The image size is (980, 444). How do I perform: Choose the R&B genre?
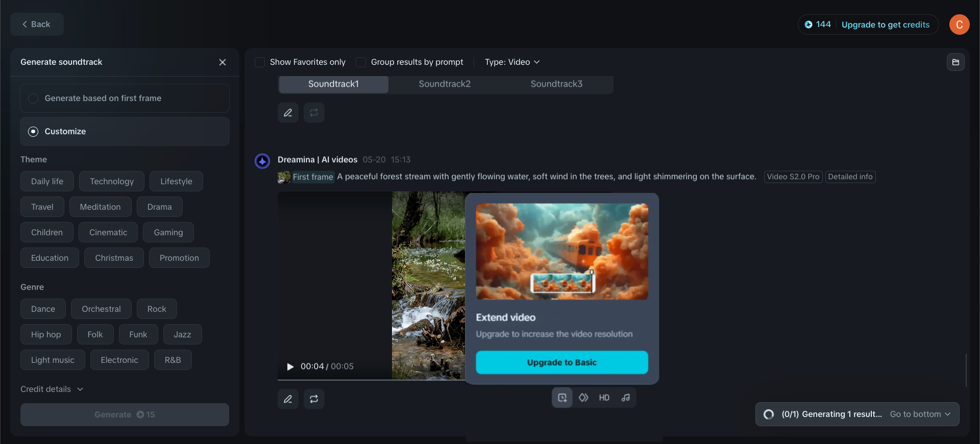tap(173, 360)
